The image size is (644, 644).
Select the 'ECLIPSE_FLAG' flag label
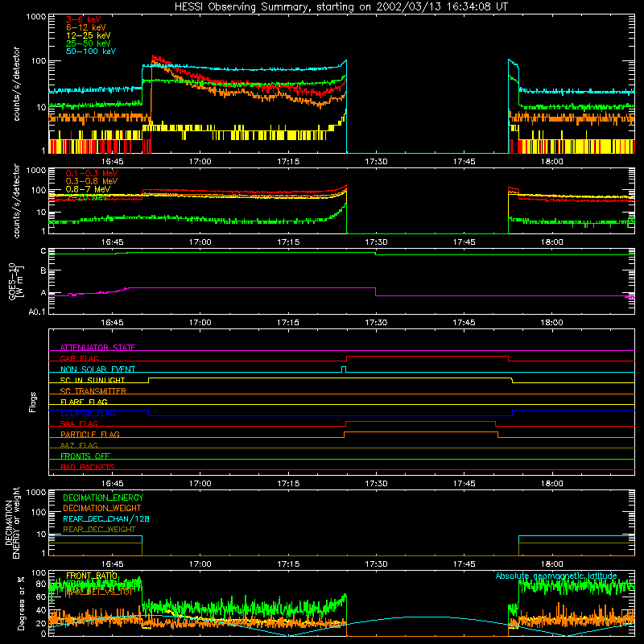88,413
